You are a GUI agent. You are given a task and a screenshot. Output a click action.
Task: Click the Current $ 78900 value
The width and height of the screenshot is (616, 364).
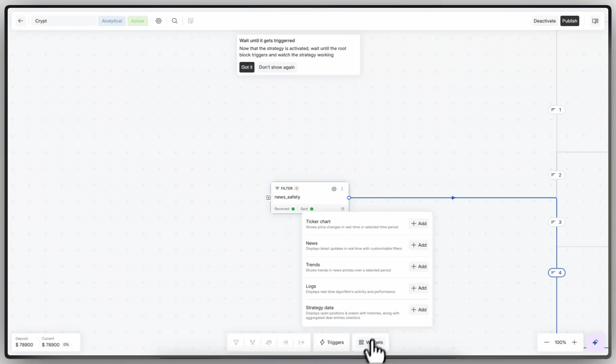point(51,345)
